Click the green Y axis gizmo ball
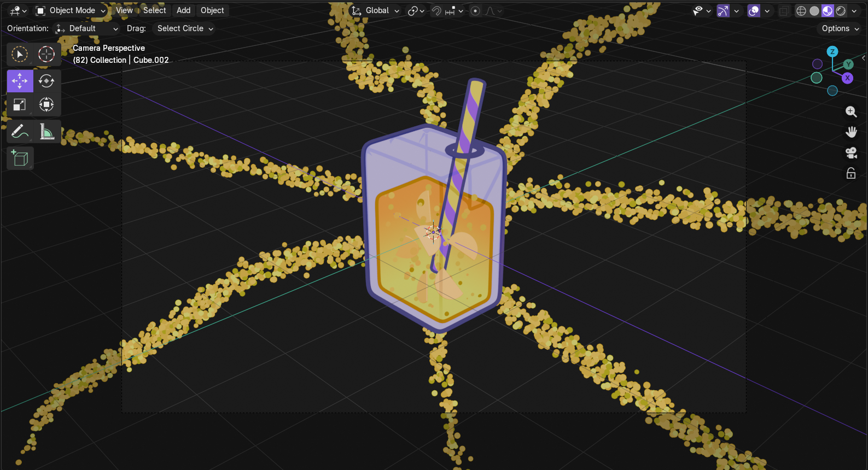The width and height of the screenshot is (868, 470). [x=848, y=64]
